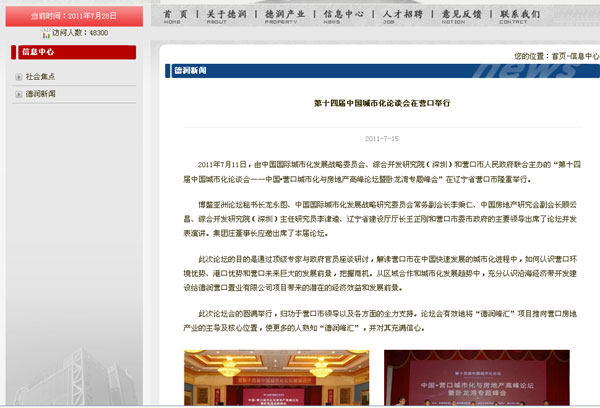Open the 首页 (Home) menu item
The height and width of the screenshot is (408, 600).
click(x=172, y=16)
